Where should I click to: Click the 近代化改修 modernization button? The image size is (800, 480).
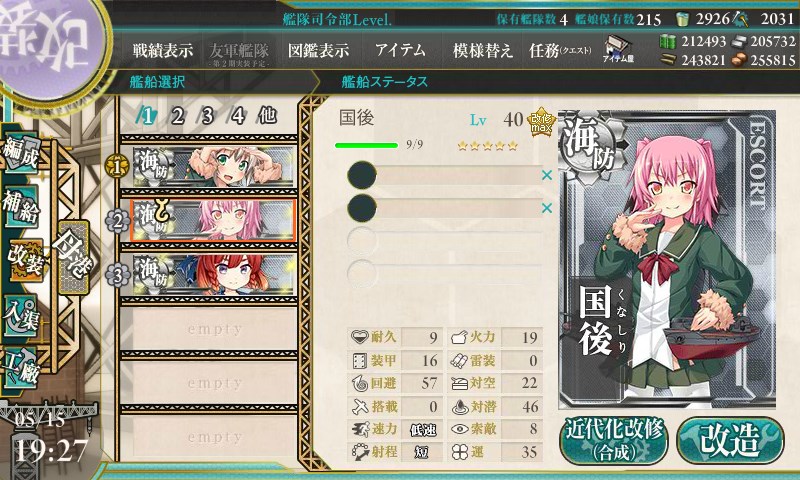614,441
